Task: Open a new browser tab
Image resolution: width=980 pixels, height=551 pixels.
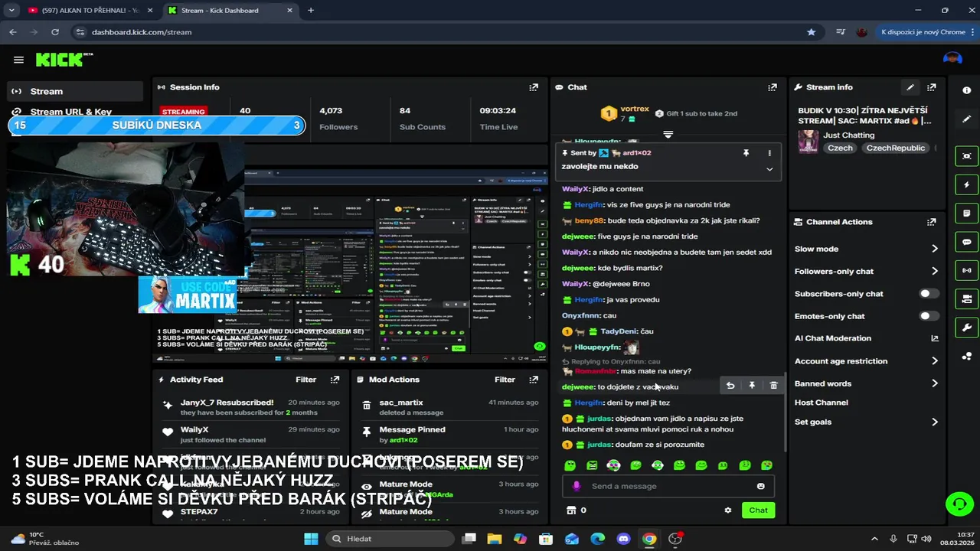Action: pos(311,11)
